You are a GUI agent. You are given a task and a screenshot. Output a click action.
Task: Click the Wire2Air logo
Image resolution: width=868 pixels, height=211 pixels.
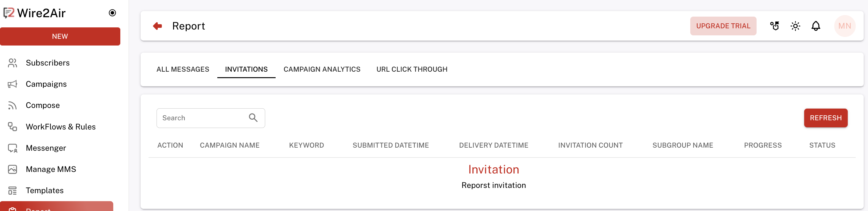(x=35, y=13)
